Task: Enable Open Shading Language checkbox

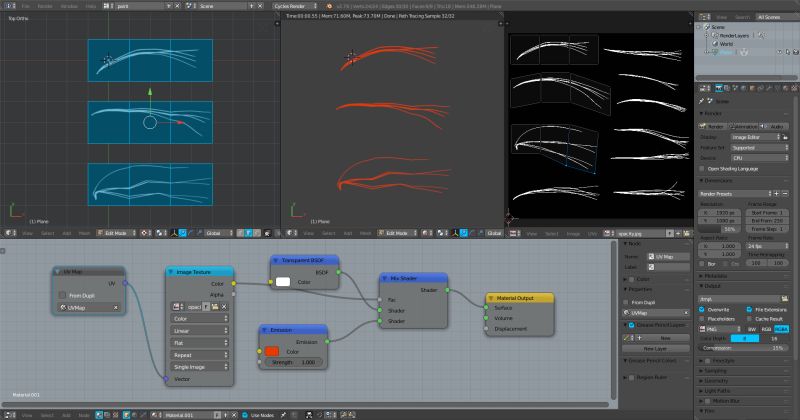Action: tap(702, 168)
